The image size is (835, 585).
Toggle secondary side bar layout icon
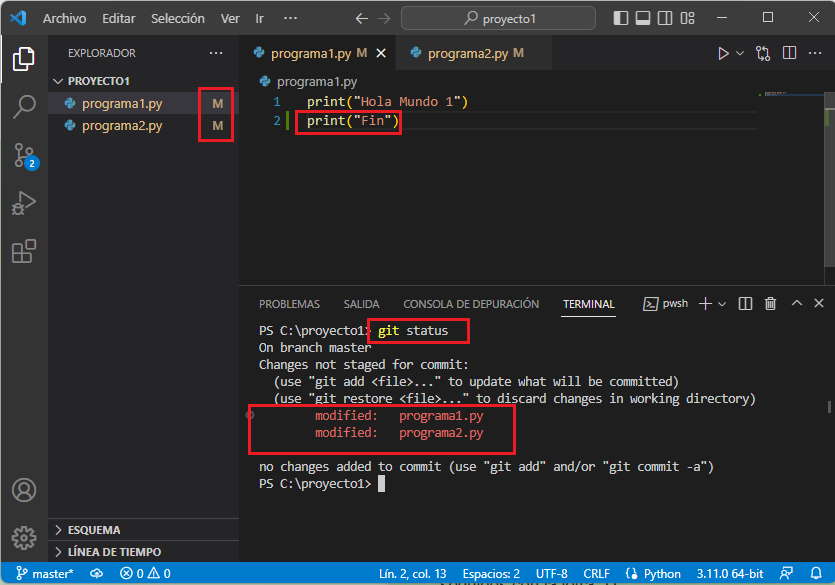pos(665,18)
